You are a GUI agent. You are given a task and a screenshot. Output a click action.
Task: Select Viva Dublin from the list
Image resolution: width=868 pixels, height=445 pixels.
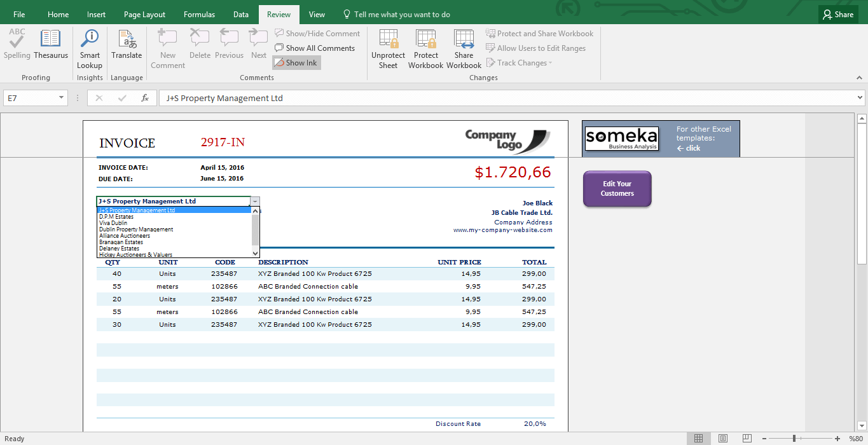[x=113, y=223]
